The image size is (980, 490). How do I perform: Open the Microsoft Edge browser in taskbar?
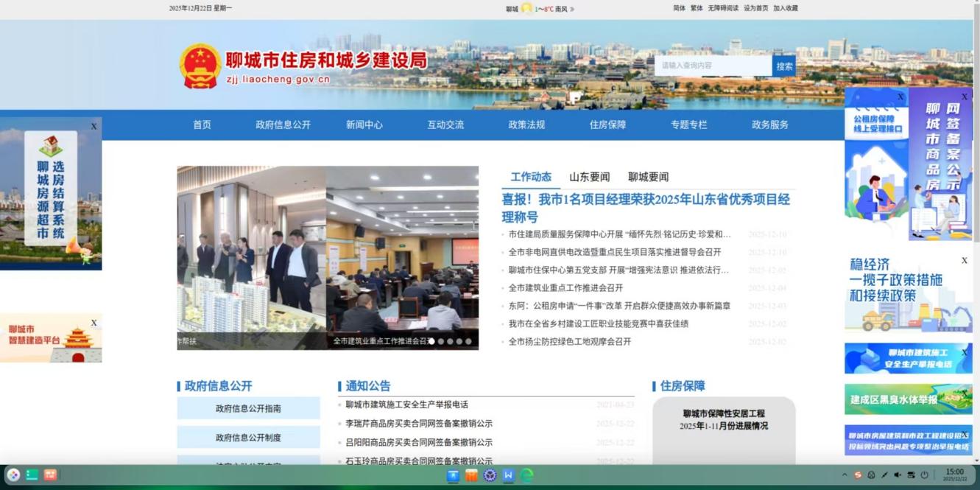(x=527, y=476)
